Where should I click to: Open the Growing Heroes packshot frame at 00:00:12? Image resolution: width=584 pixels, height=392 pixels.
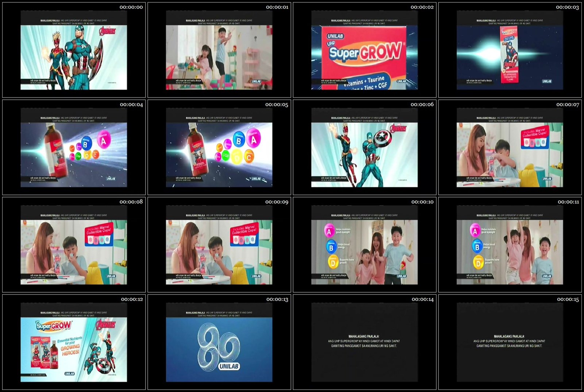click(74, 342)
